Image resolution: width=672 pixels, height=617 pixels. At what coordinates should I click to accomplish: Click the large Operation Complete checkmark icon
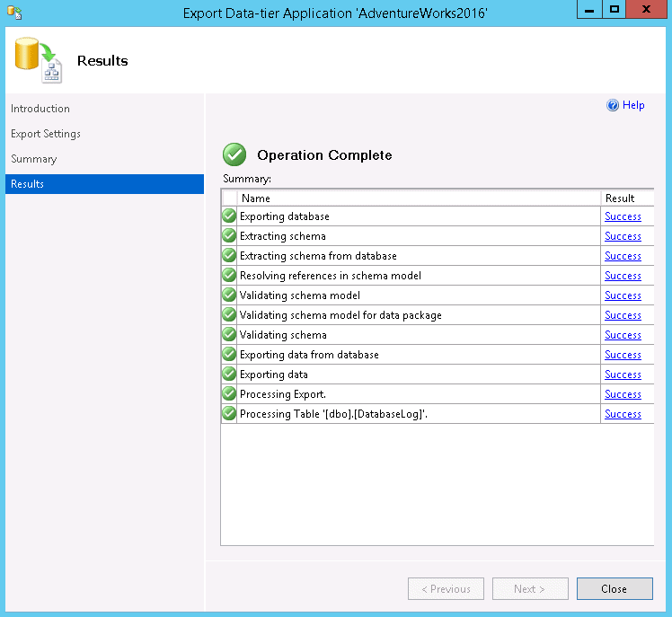tap(234, 154)
